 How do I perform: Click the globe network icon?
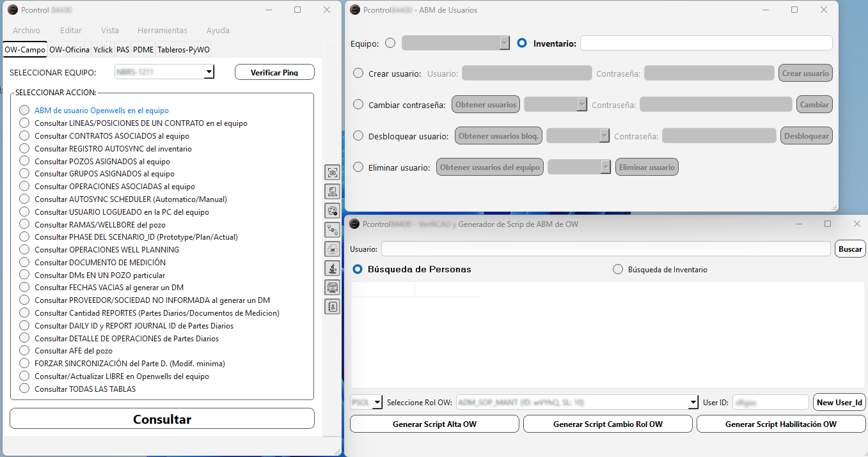(332, 210)
